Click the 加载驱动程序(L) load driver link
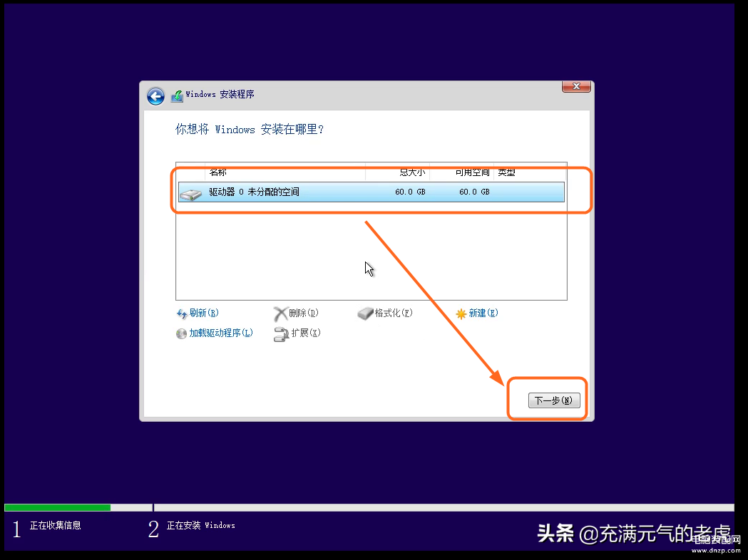 221,333
